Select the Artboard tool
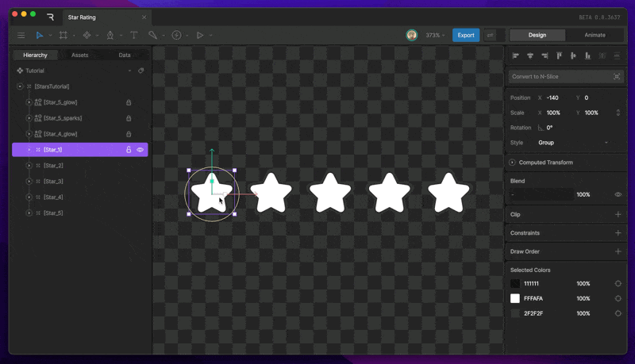 (x=63, y=35)
